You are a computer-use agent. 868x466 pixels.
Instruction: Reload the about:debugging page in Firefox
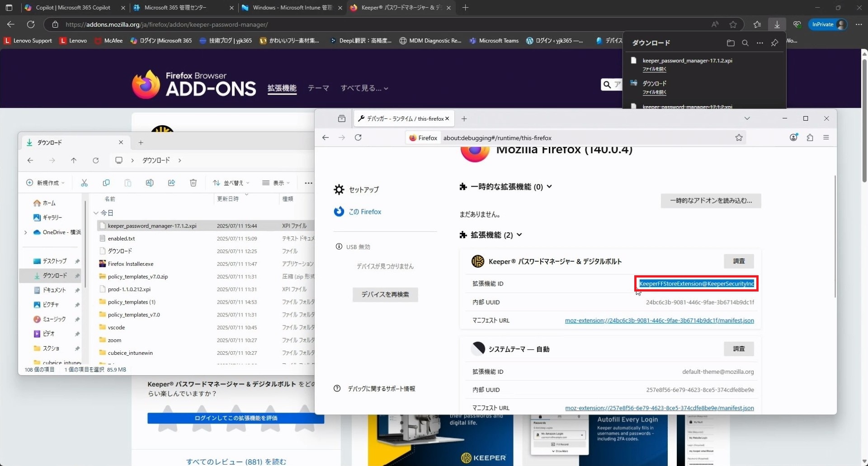358,138
